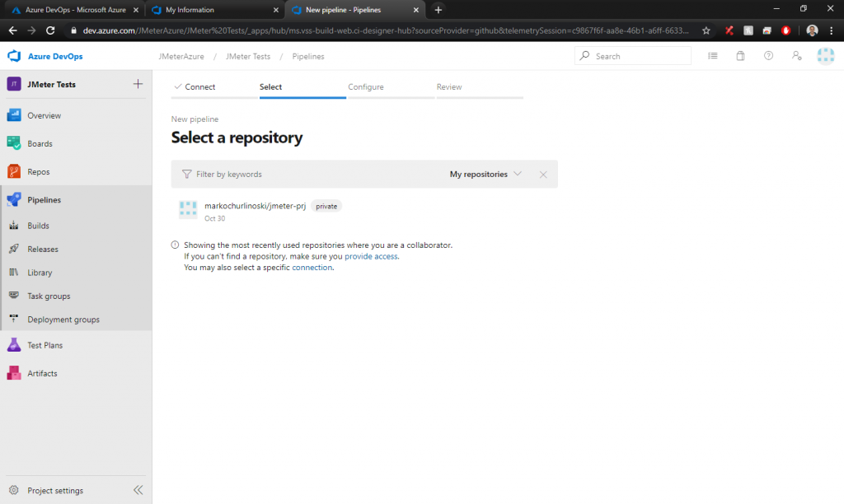Viewport: 844px width, 504px height.
Task: Click the info icon beside Showing message
Action: [x=175, y=245]
